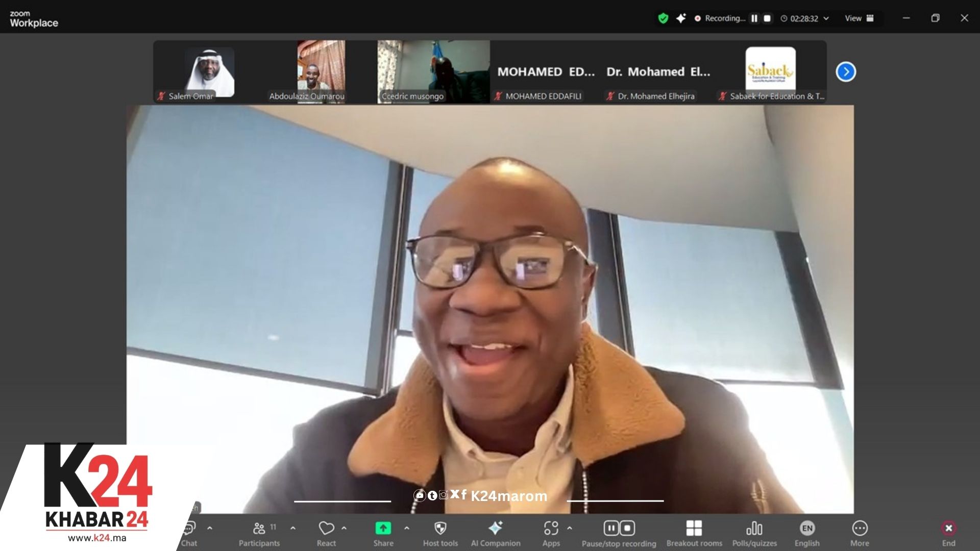This screenshot has height=551, width=980.
Task: Open Polls/quizzes bar chart icon
Action: [x=754, y=529]
